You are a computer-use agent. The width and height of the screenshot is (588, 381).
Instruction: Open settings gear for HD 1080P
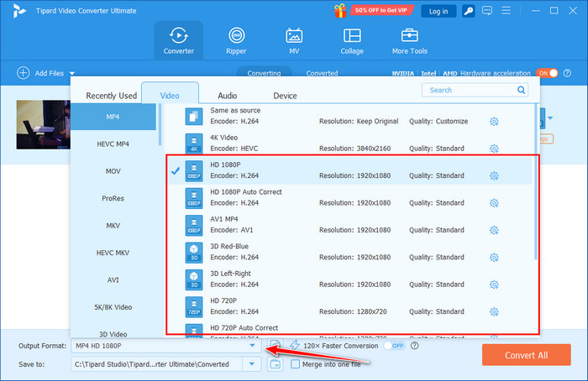coord(494,175)
